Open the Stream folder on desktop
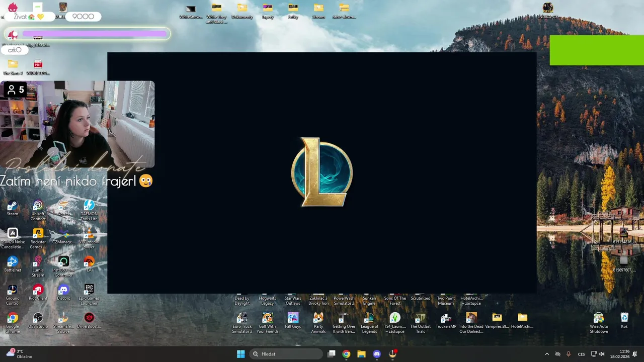Image resolution: width=644 pixels, height=362 pixels. click(x=318, y=11)
